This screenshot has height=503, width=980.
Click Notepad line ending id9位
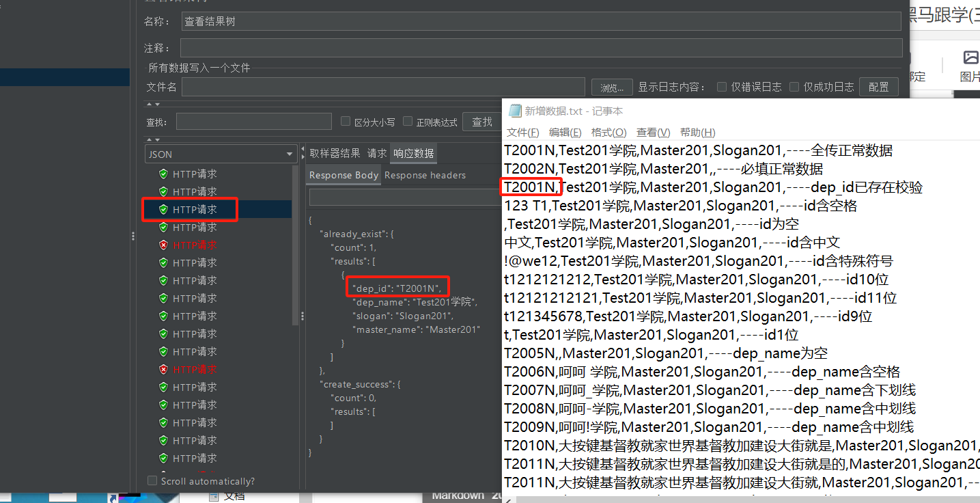[688, 316]
